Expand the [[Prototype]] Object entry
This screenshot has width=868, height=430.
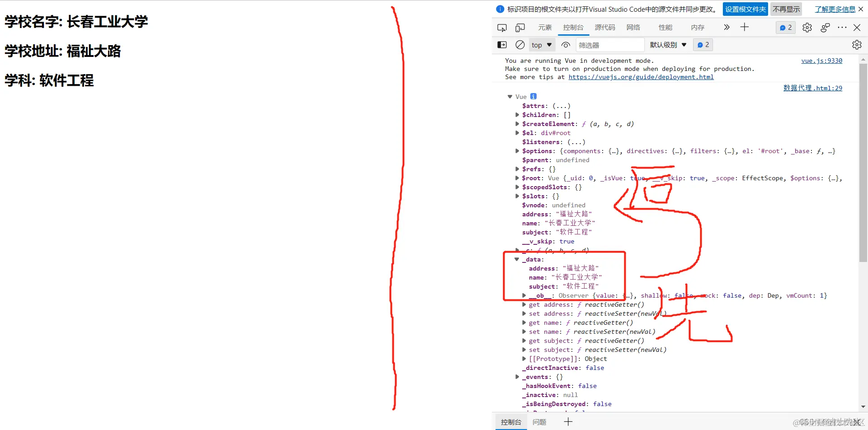click(524, 359)
